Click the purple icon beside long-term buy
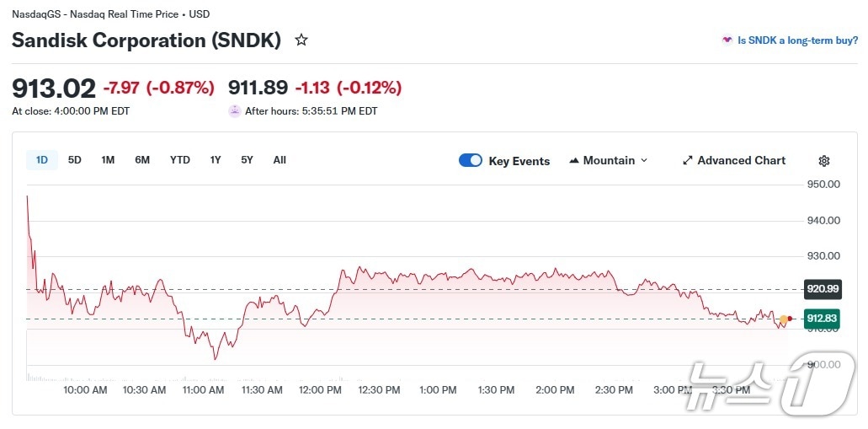868x429 pixels. (727, 40)
